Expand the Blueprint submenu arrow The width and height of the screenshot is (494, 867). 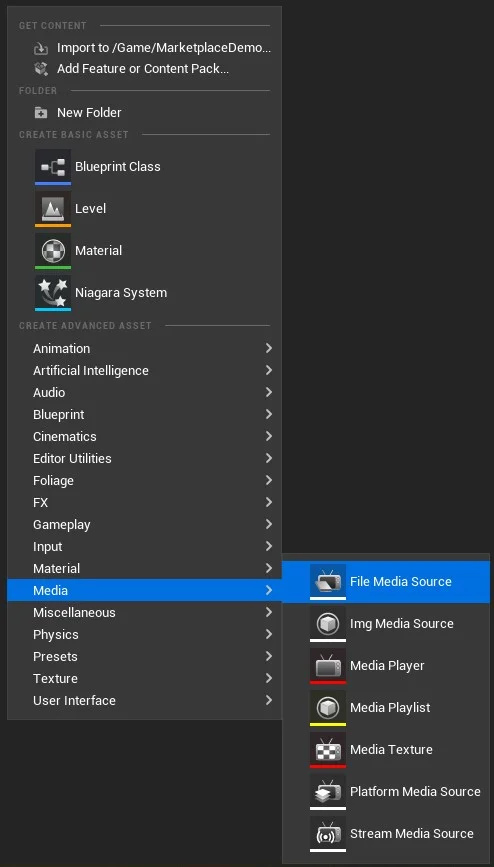point(269,414)
